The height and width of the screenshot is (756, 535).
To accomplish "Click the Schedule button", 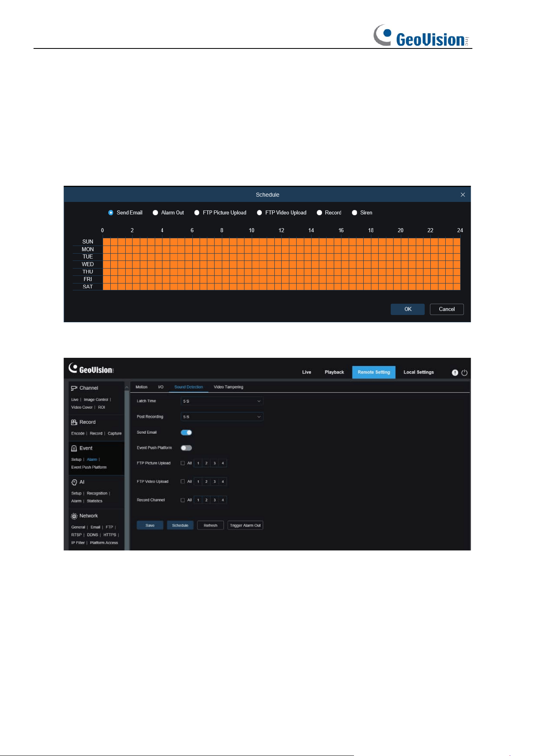I will [180, 525].
